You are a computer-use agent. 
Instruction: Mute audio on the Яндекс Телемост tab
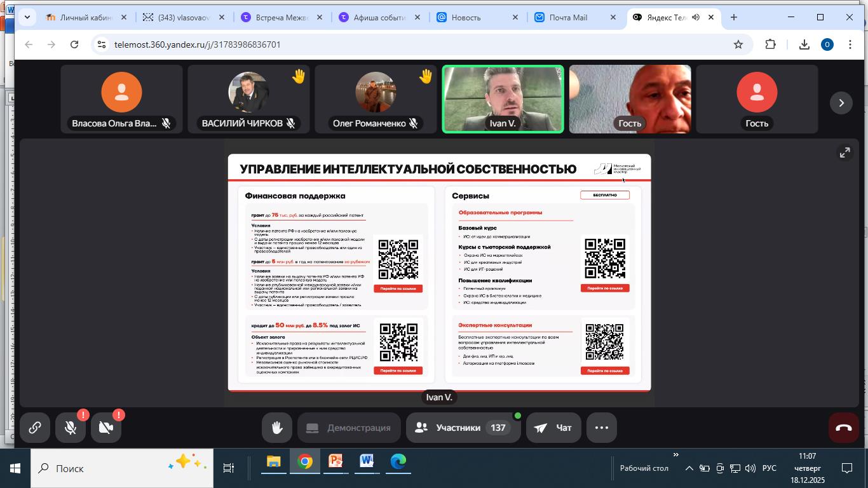[696, 17]
